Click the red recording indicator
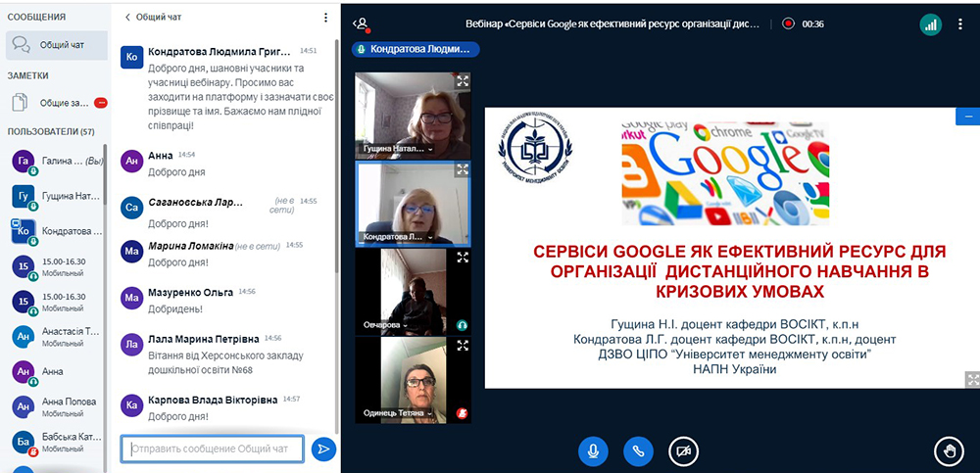Viewport: 980px width, 473px height. pos(789,24)
